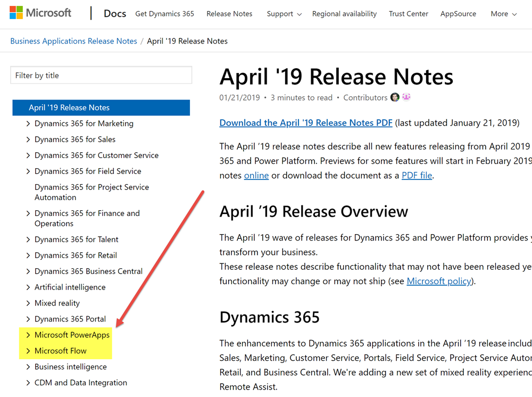Viewport: 532px width, 397px height.
Task: Open Artificial intelligence sidebar item
Action: point(70,287)
